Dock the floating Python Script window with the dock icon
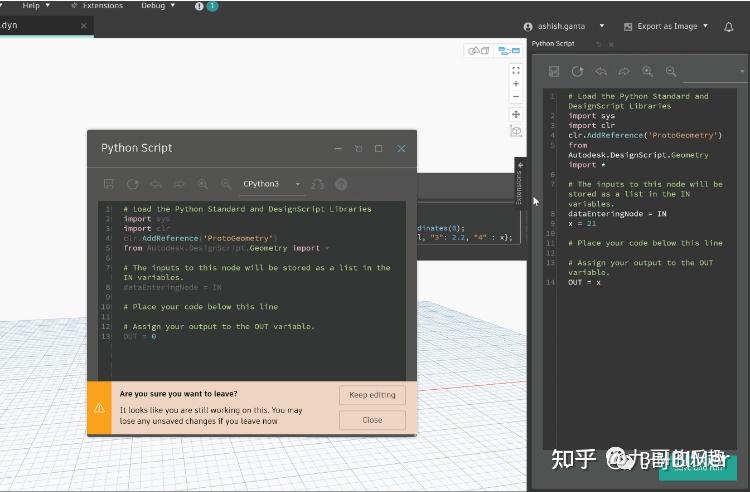This screenshot has width=750, height=492. point(358,149)
